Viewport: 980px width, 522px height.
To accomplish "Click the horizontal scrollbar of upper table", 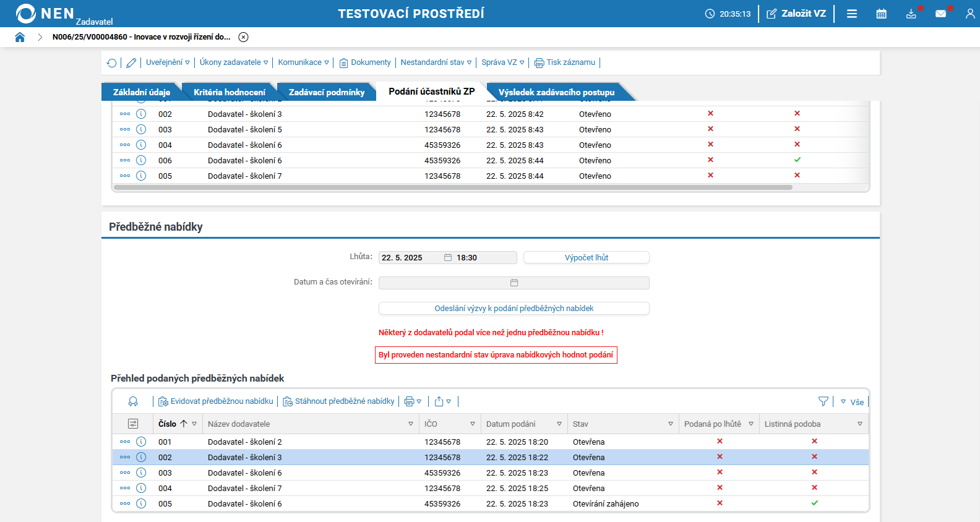I will click(x=453, y=187).
